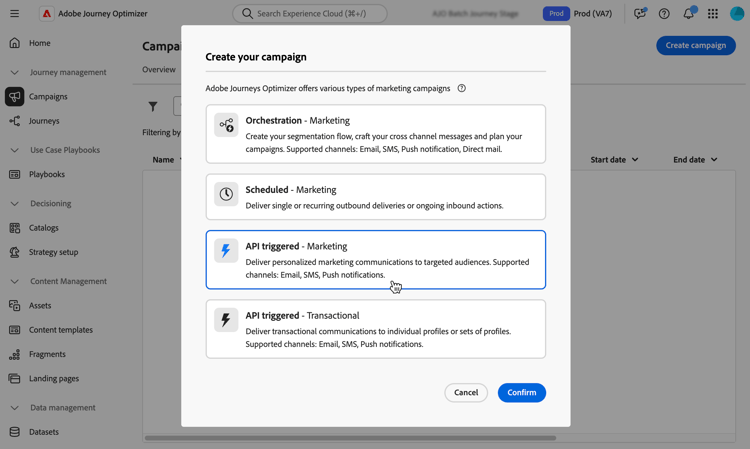Open Assets in sidebar
The height and width of the screenshot is (449, 750).
[40, 306]
